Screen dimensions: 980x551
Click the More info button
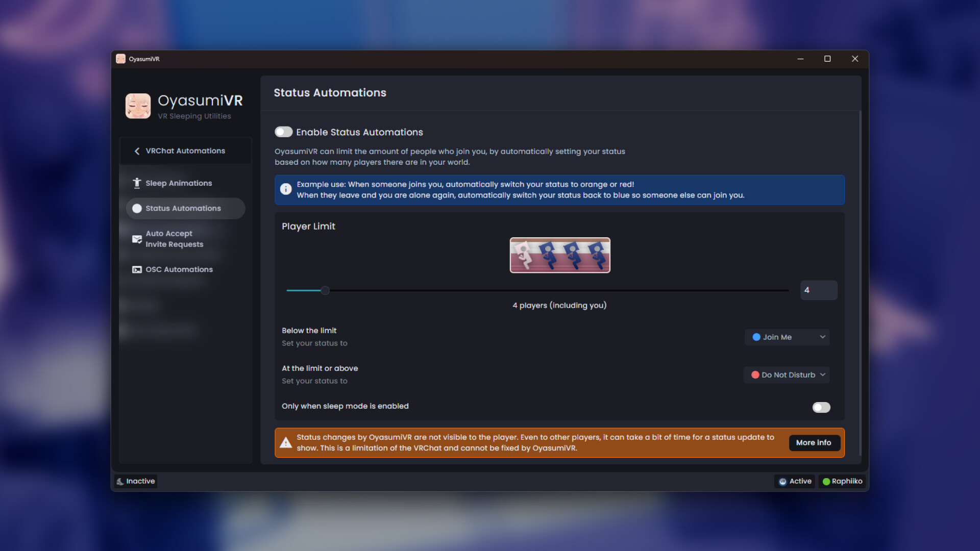[x=814, y=442]
